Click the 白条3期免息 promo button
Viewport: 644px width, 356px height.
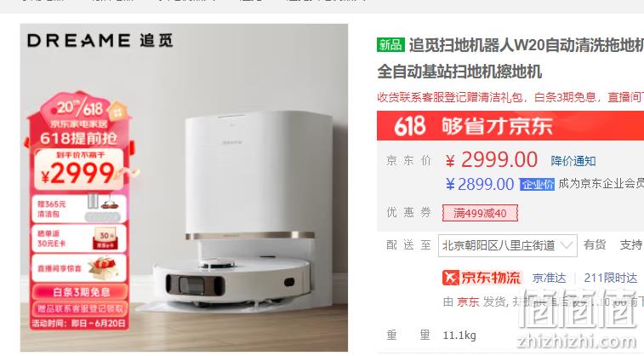[x=80, y=292]
